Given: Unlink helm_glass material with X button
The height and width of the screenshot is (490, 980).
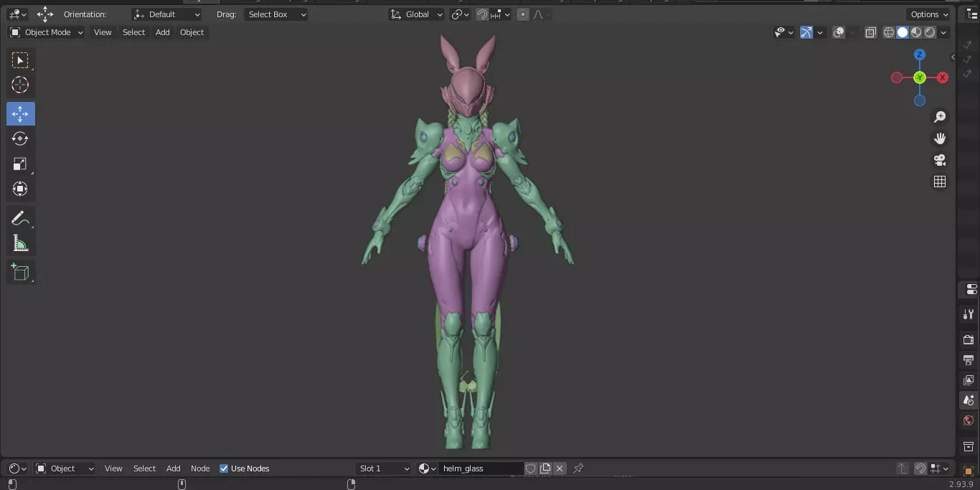Looking at the screenshot, I should 560,468.
